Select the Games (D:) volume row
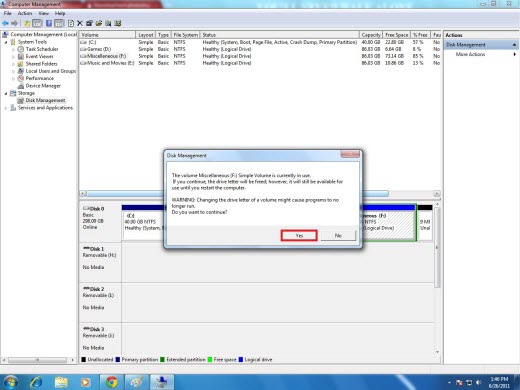 260,49
